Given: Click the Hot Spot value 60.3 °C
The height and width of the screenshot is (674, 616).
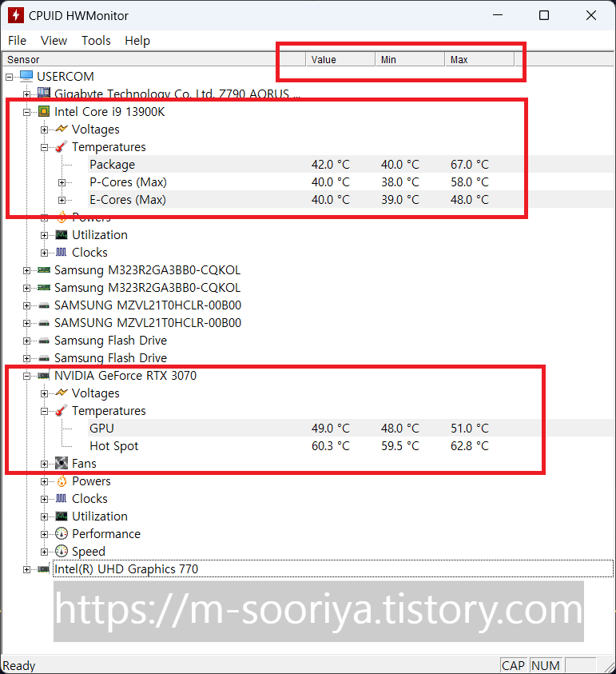Looking at the screenshot, I should coord(331,446).
